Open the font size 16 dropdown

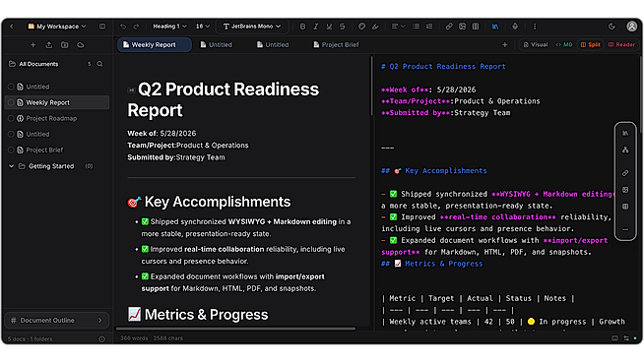pos(203,27)
